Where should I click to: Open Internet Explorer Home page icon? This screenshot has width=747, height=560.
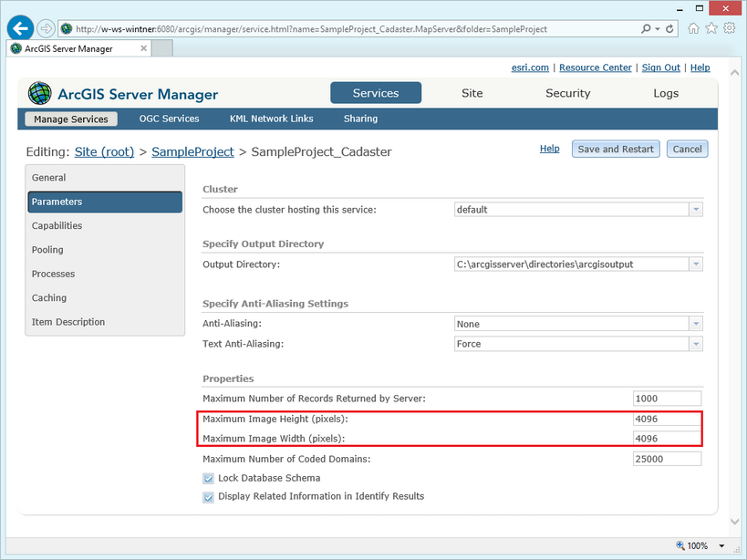pyautogui.click(x=692, y=28)
